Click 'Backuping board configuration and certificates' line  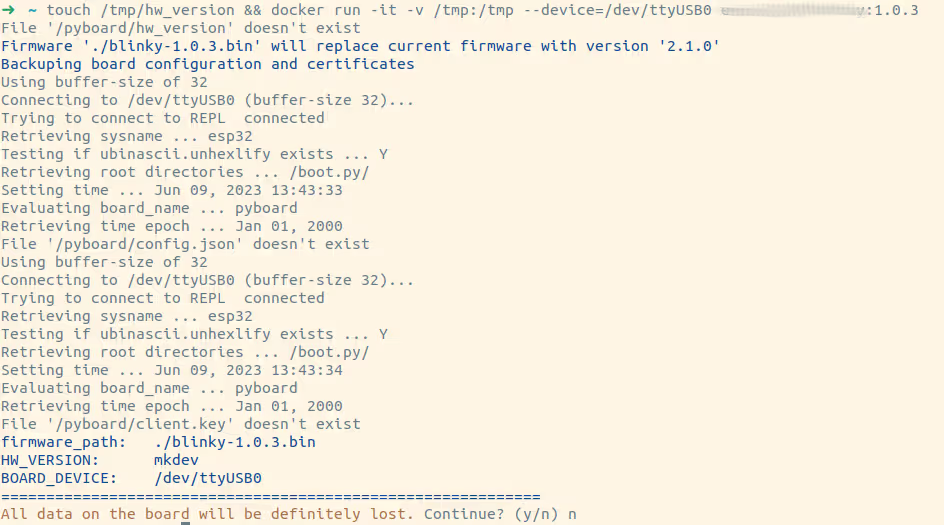pos(207,64)
